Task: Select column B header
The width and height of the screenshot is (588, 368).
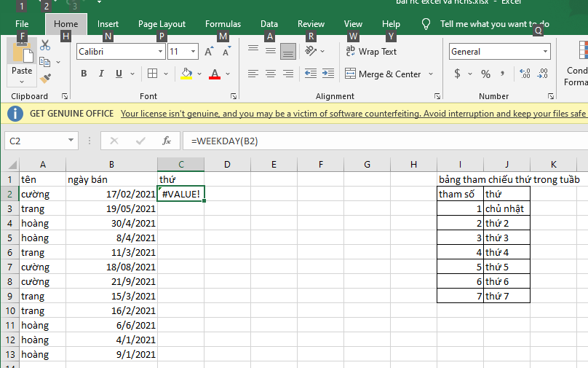Action: pos(111,165)
